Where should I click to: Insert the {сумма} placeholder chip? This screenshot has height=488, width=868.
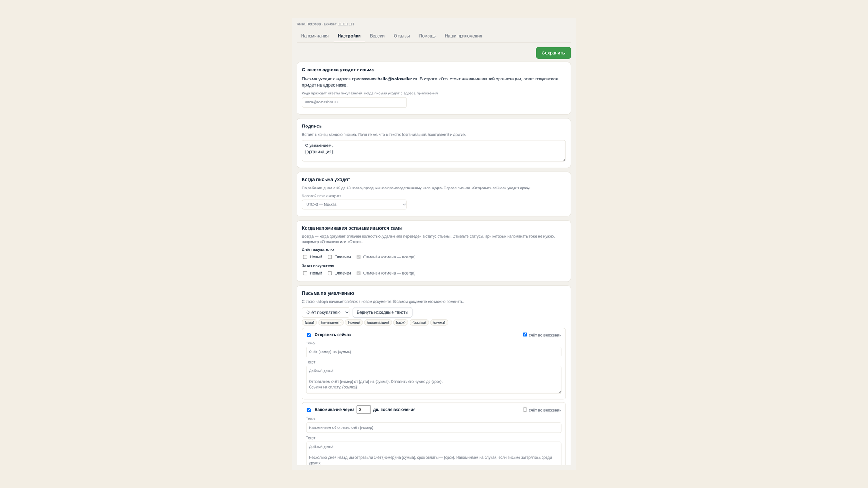439,323
